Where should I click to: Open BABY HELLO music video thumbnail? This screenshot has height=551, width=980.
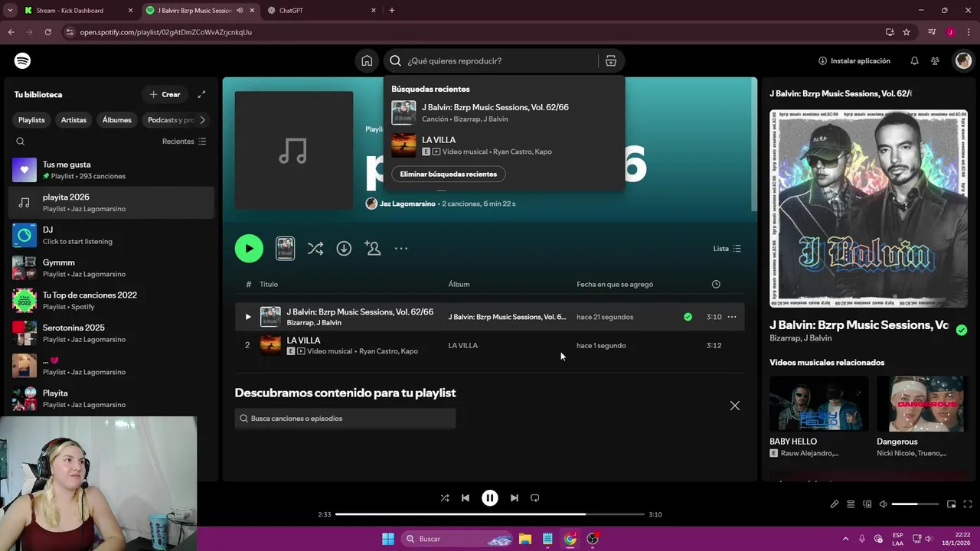tap(819, 403)
